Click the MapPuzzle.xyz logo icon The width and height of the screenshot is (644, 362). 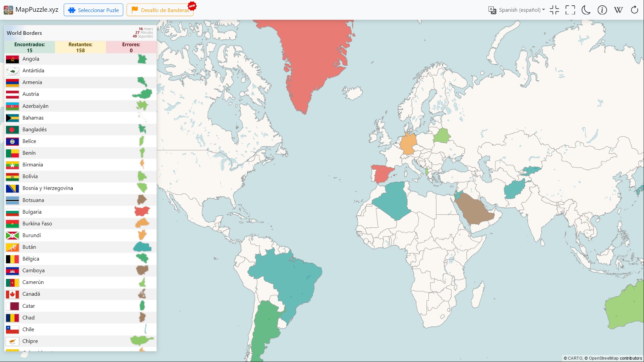coord(8,10)
